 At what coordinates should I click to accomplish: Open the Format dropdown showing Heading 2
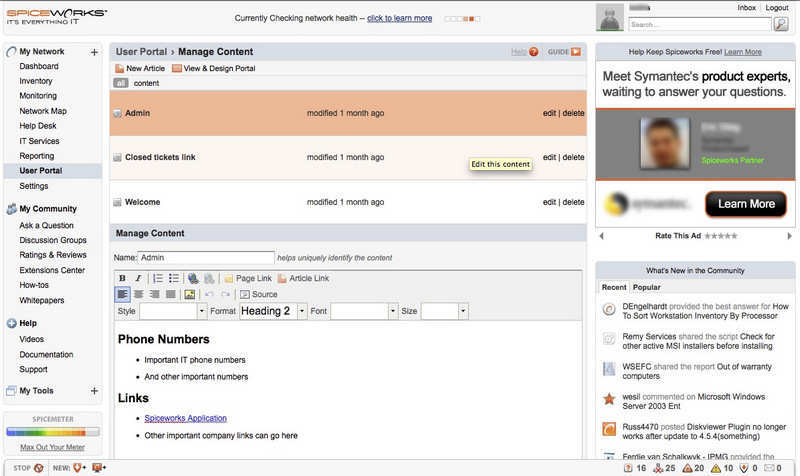pyautogui.click(x=273, y=311)
